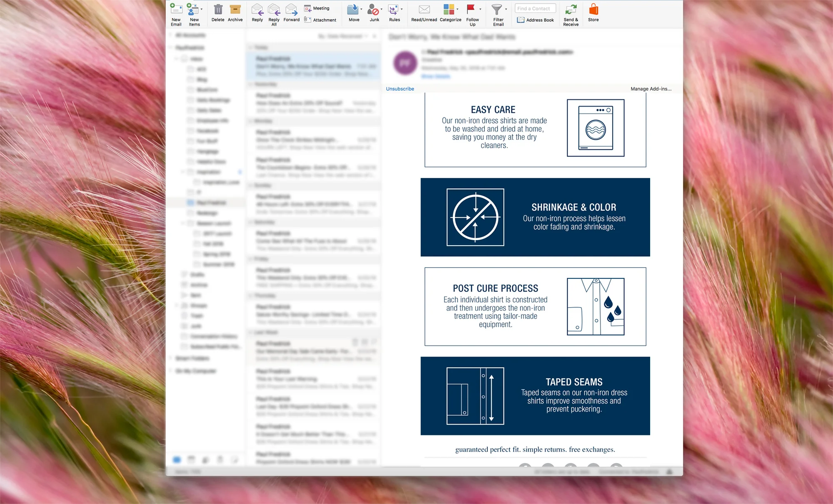Image resolution: width=833 pixels, height=504 pixels.
Task: Open the Store add-ins bag icon
Action: point(594,9)
